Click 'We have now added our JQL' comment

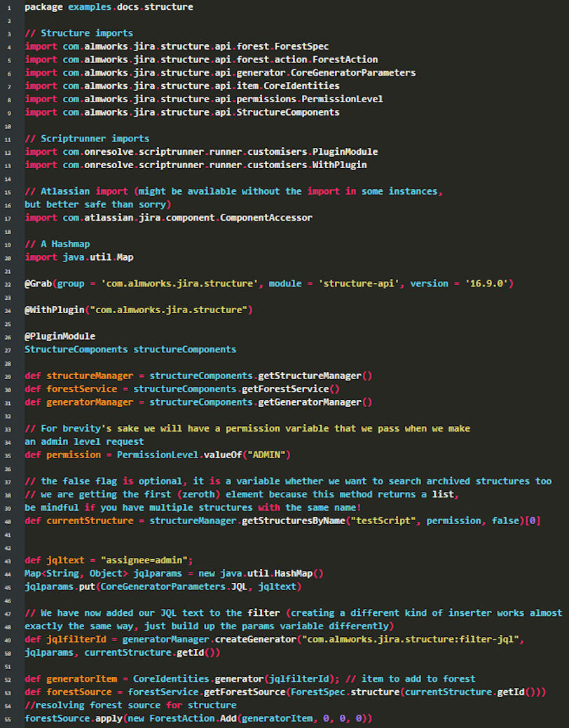point(294,613)
